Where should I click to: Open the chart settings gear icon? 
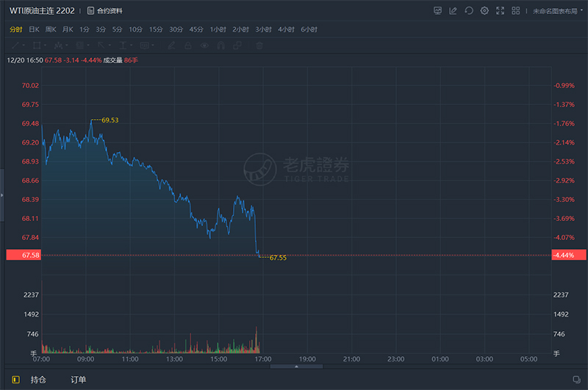click(484, 11)
